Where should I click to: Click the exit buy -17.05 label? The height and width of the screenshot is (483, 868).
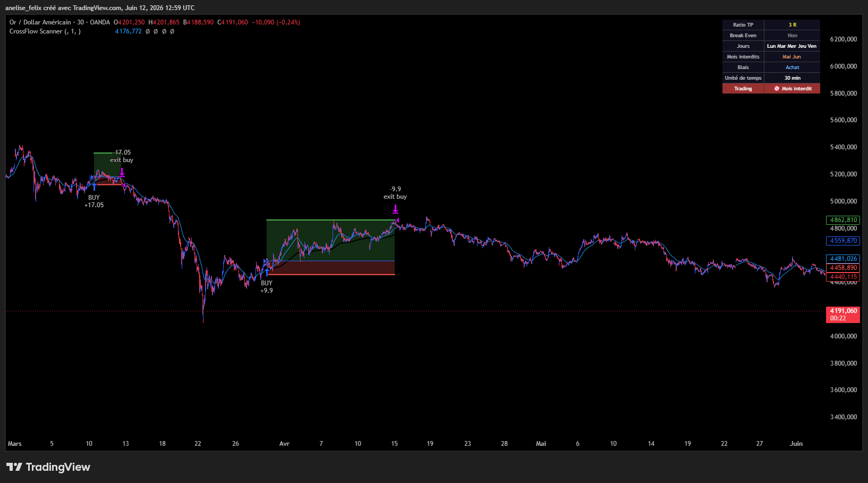pyautogui.click(x=122, y=156)
